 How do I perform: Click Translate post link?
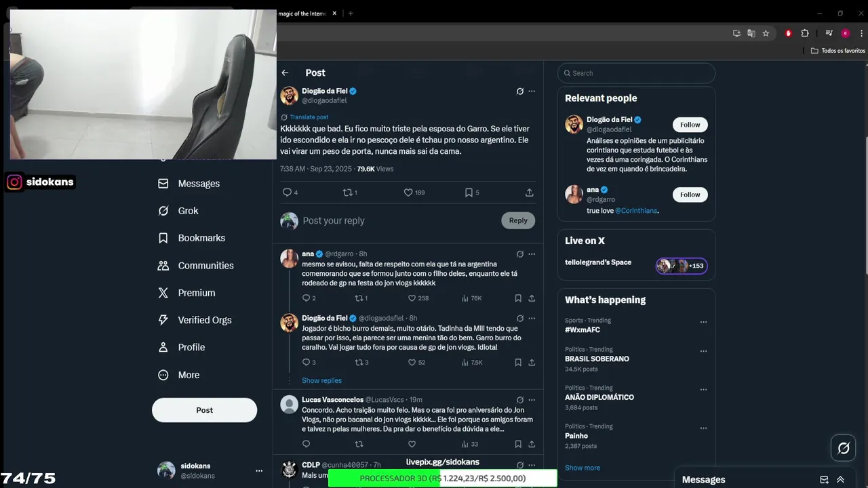point(309,117)
